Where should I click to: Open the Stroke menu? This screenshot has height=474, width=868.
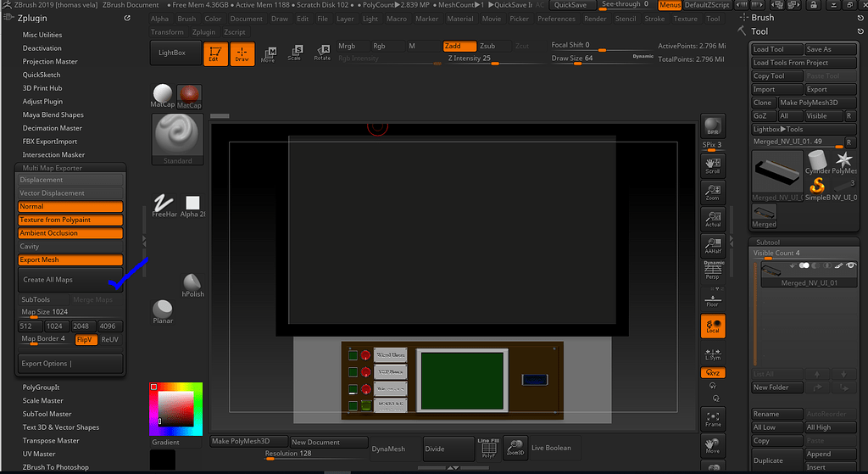(654, 19)
